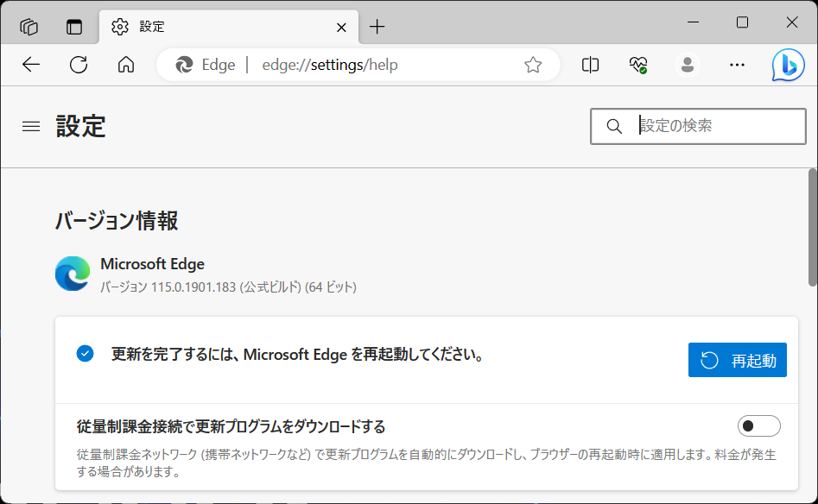Open the settings hamburger menu

point(30,126)
